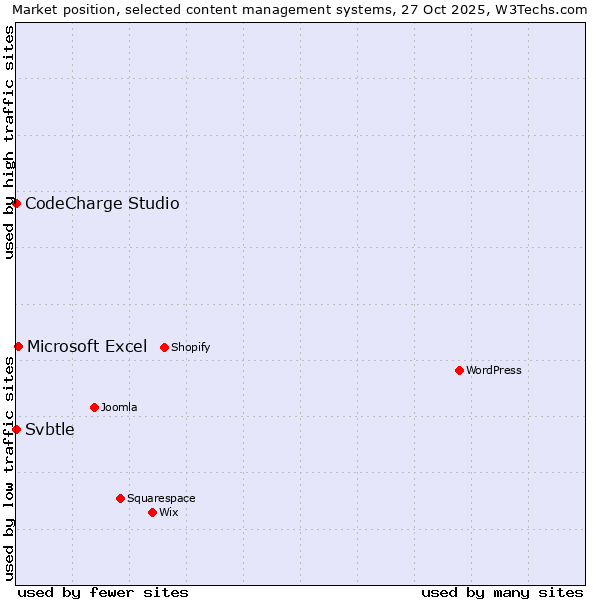Click the Squarespace text label
The image size is (600, 600).
(161, 499)
